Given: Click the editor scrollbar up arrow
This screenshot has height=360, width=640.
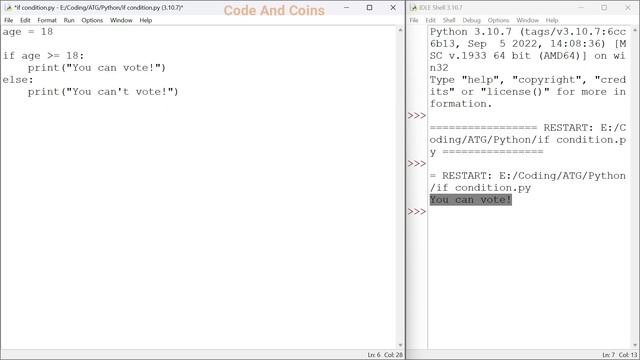Looking at the screenshot, I should click(400, 30).
